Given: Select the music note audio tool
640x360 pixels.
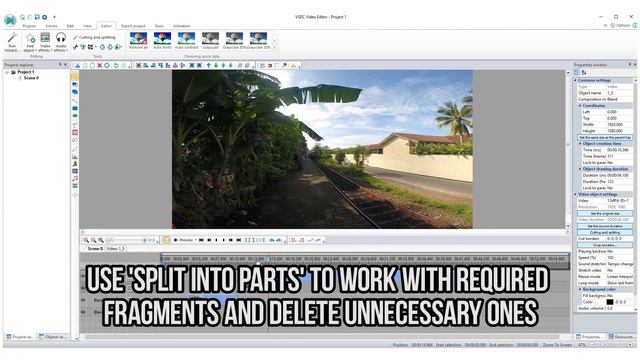Looking at the screenshot, I should point(75,178).
